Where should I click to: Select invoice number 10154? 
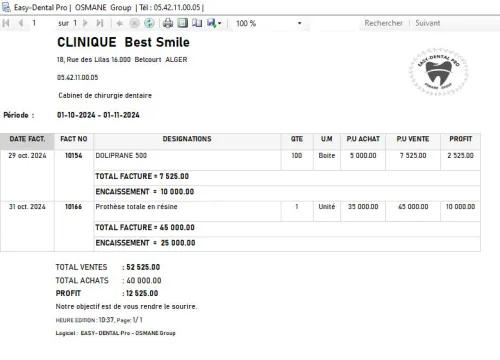[74, 156]
